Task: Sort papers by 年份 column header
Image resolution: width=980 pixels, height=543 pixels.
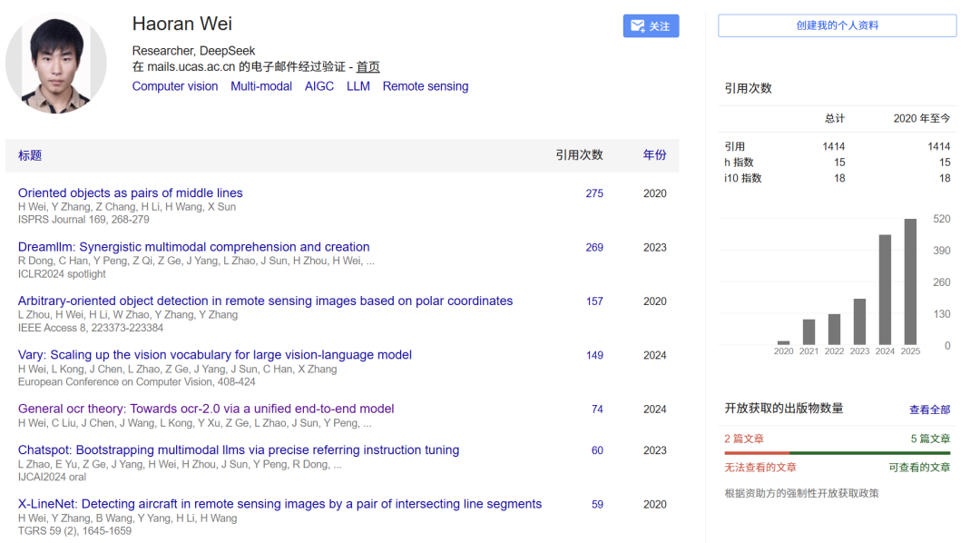Action: pyautogui.click(x=654, y=155)
